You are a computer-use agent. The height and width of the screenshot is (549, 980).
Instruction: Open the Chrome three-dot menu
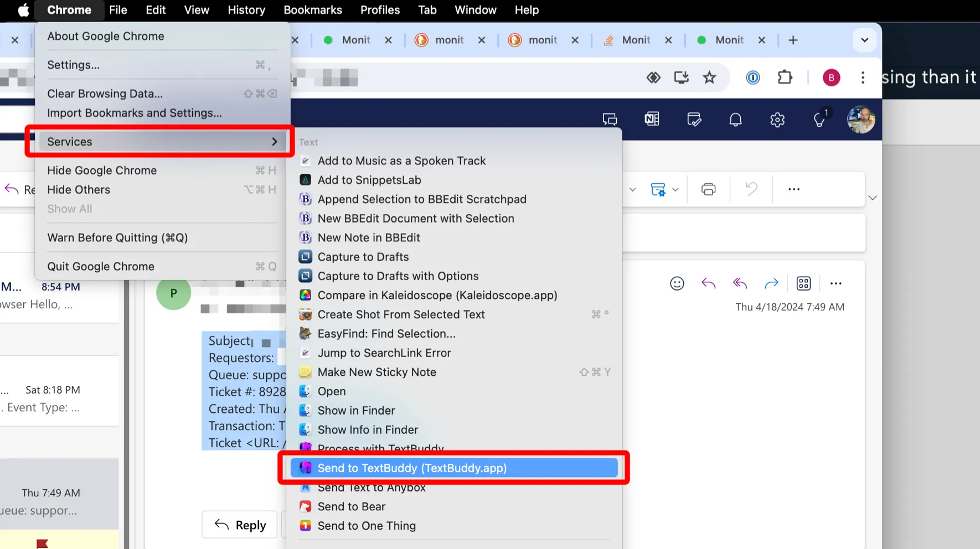863,77
